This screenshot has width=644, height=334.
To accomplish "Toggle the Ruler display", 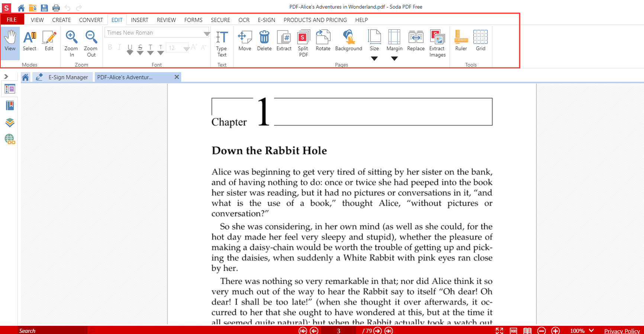I will pyautogui.click(x=461, y=41).
